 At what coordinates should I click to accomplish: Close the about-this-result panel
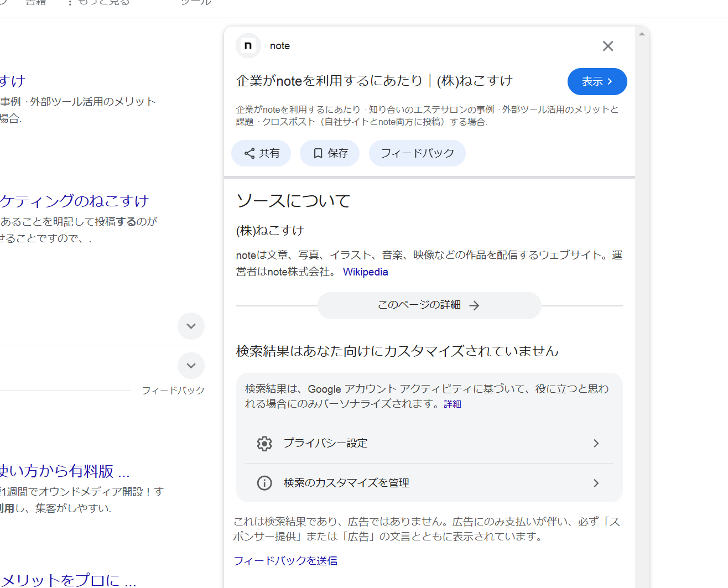tap(608, 46)
